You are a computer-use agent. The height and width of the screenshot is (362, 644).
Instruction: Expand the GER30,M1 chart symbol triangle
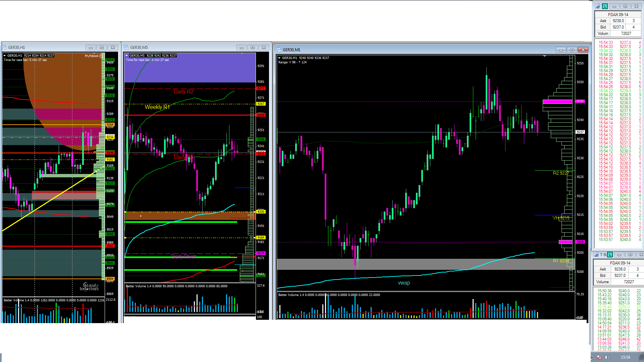pyautogui.click(x=279, y=58)
